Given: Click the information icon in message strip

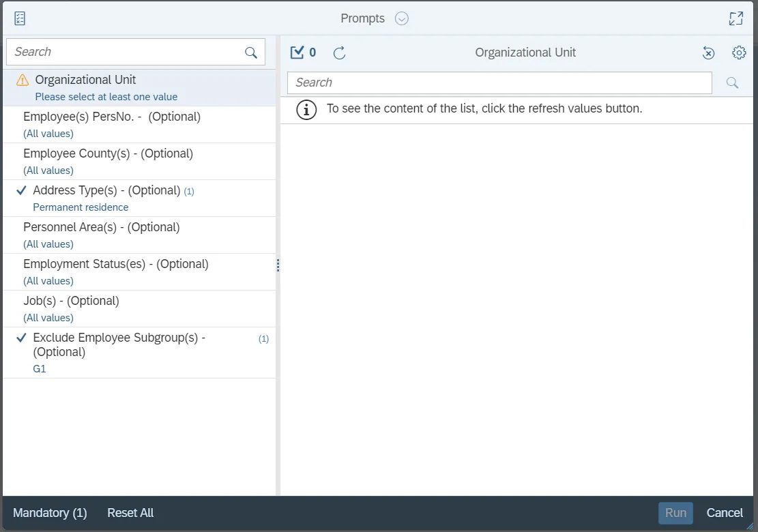Looking at the screenshot, I should (x=307, y=109).
